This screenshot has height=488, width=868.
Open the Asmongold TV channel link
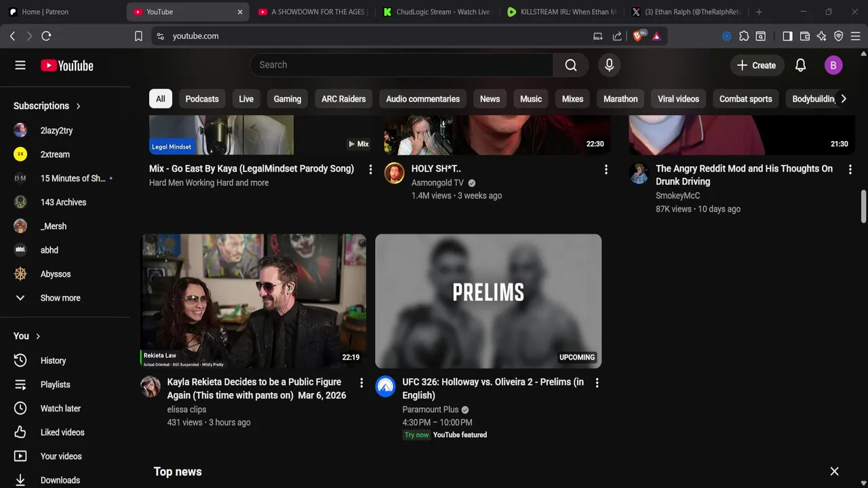pyautogui.click(x=437, y=182)
